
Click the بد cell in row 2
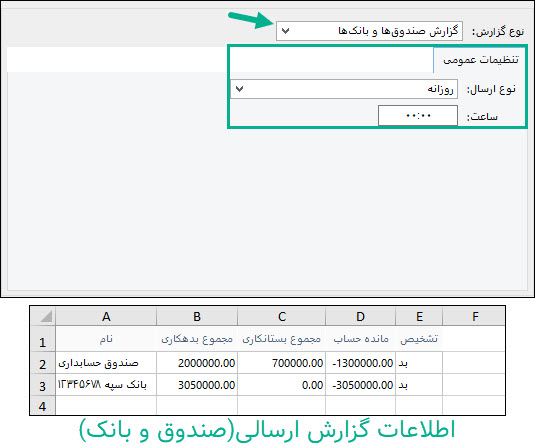[419, 363]
